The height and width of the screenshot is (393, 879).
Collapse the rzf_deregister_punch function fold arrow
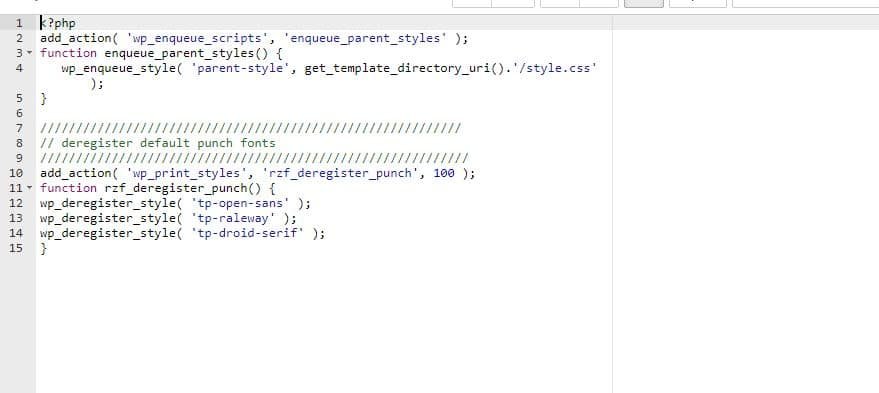(x=29, y=188)
